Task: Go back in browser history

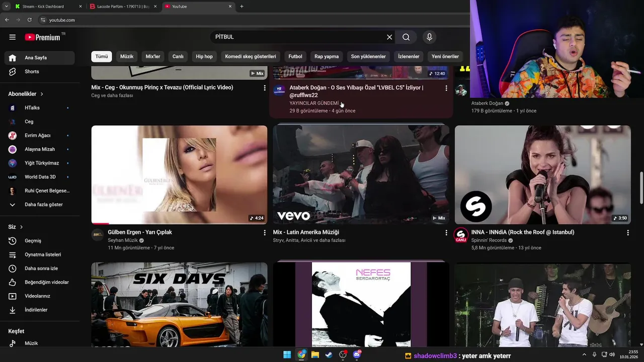Action: tap(7, 20)
